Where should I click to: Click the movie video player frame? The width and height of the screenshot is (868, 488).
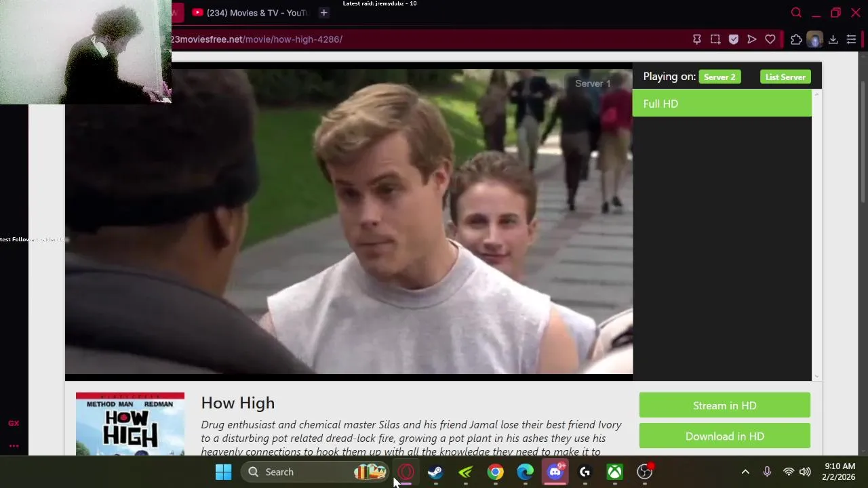[349, 221]
